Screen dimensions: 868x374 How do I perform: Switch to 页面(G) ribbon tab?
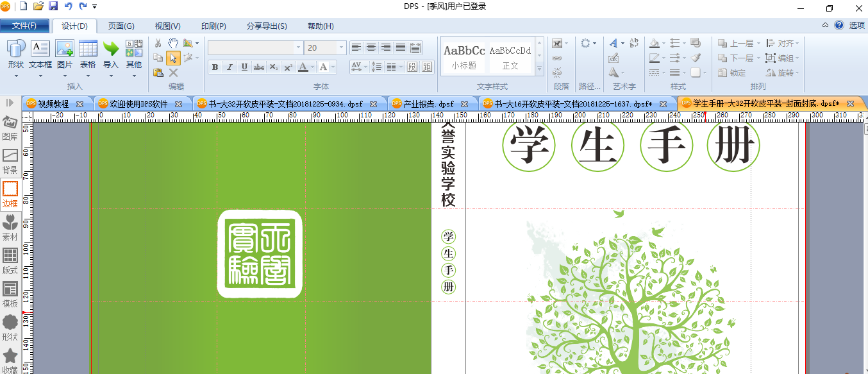pos(121,26)
